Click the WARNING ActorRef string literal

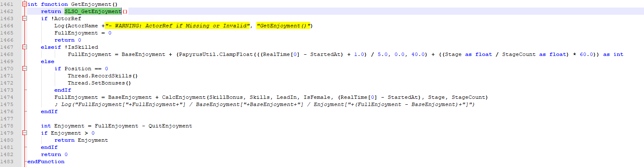coord(178,26)
